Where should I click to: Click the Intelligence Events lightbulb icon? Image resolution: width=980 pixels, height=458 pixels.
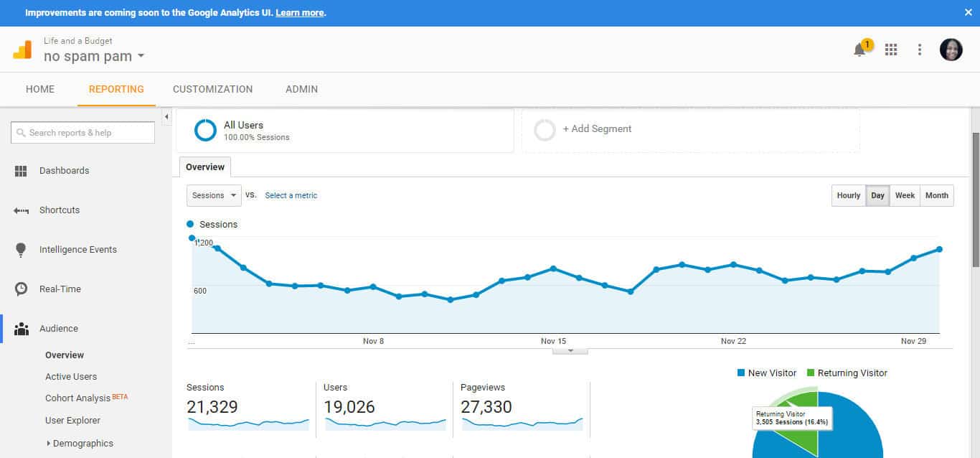pos(21,250)
